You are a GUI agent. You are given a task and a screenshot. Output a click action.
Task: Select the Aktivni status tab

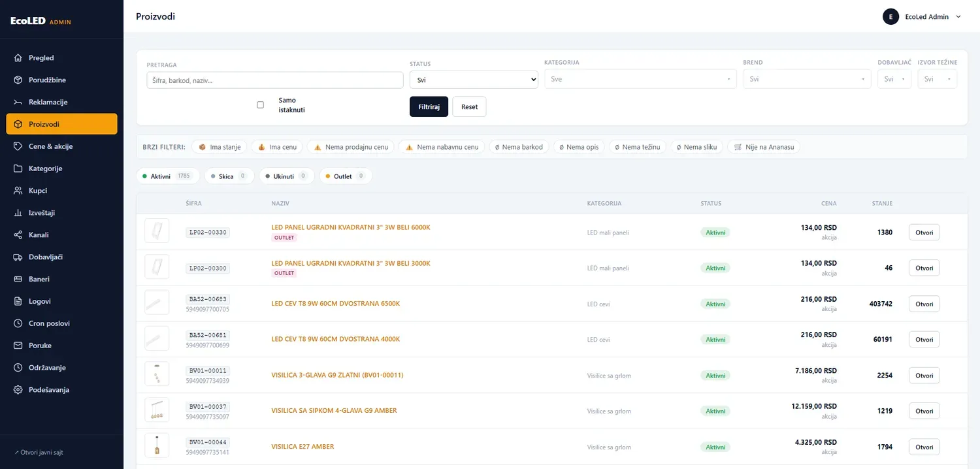168,176
